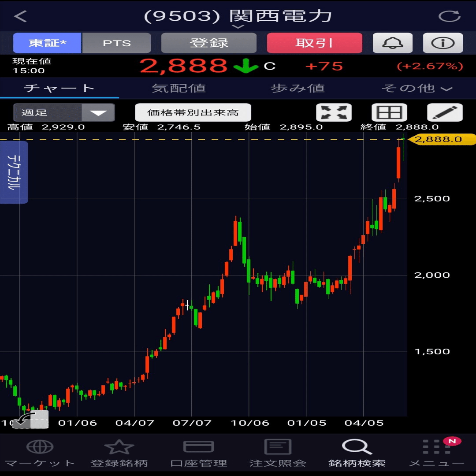Expand chevron below 関西電力 title
The image size is (476, 476).
(238, 27)
